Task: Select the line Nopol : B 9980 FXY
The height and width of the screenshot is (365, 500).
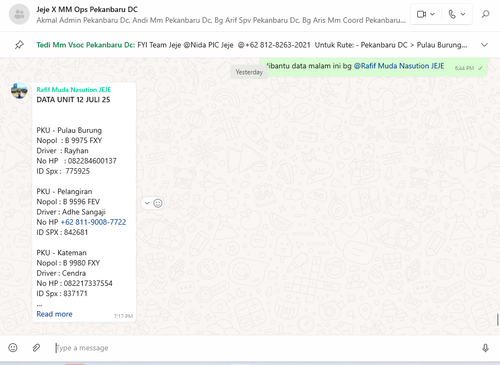Action: (68, 263)
